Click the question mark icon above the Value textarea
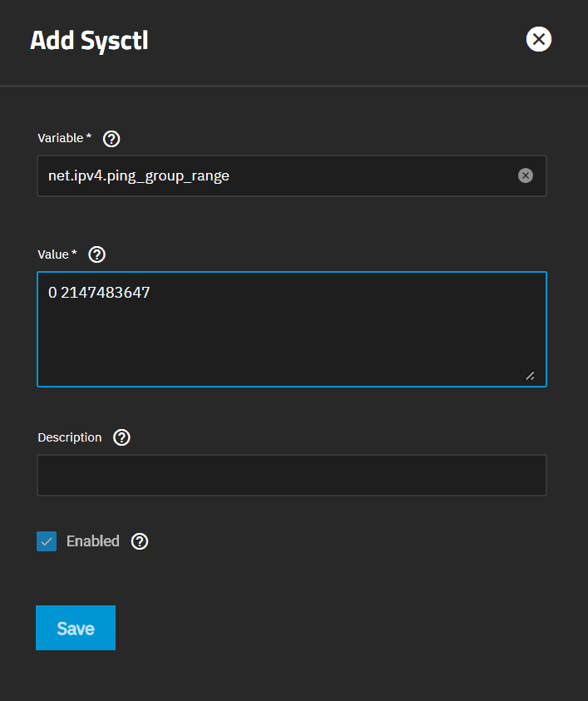 point(96,254)
